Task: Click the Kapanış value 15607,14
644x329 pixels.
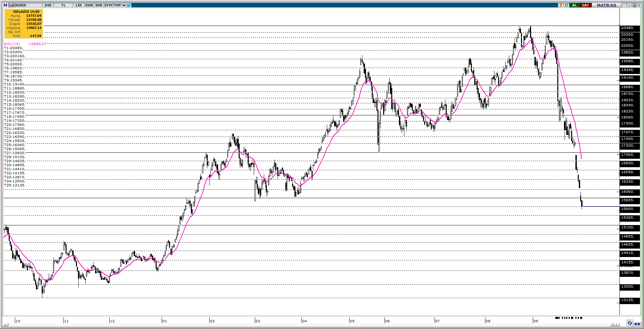Action: (34, 28)
